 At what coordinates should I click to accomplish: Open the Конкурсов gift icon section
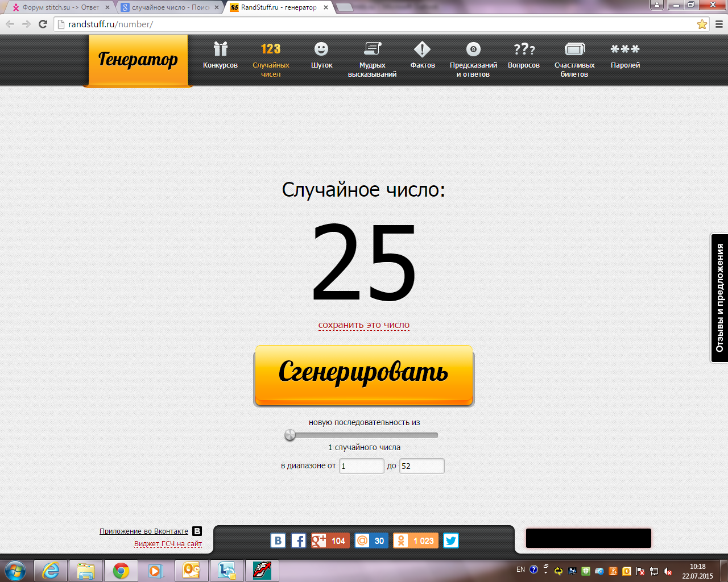pos(220,56)
